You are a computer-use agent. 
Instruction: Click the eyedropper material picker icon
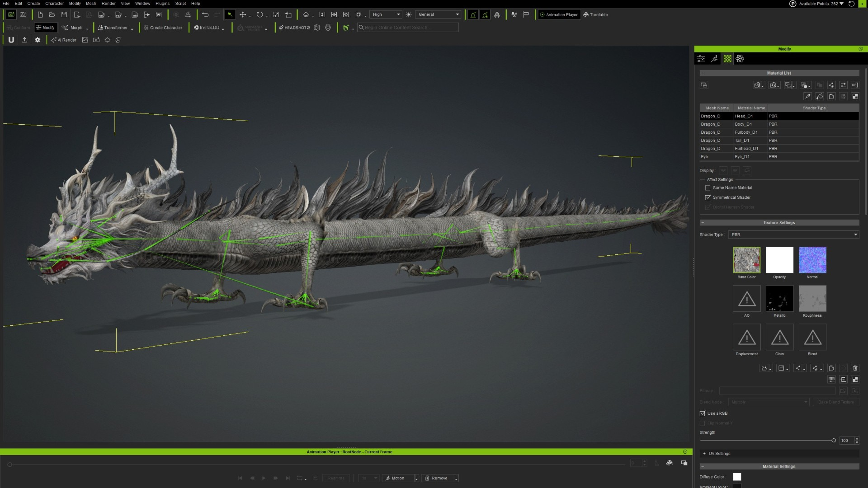[x=807, y=96]
